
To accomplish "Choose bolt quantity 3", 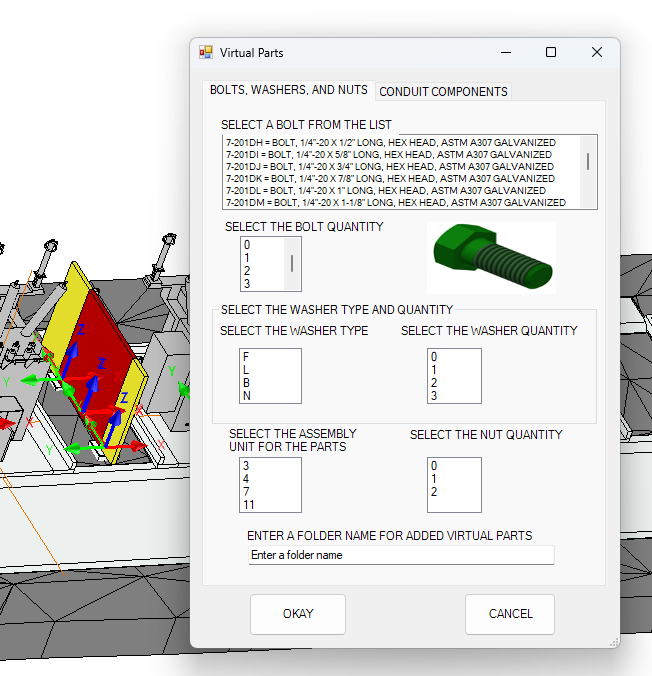I will pyautogui.click(x=262, y=284).
